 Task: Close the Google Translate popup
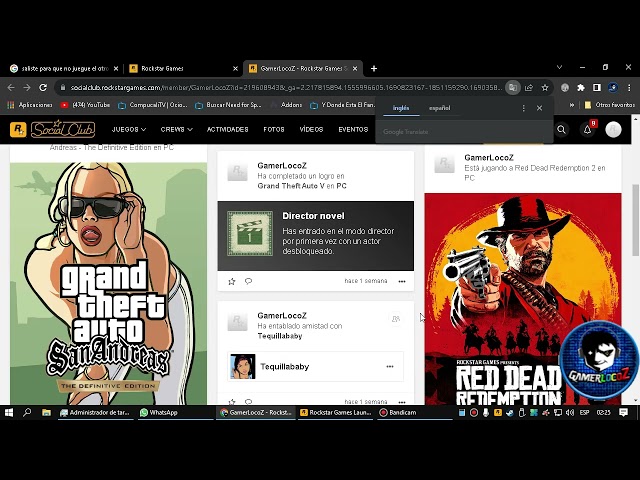(x=540, y=108)
